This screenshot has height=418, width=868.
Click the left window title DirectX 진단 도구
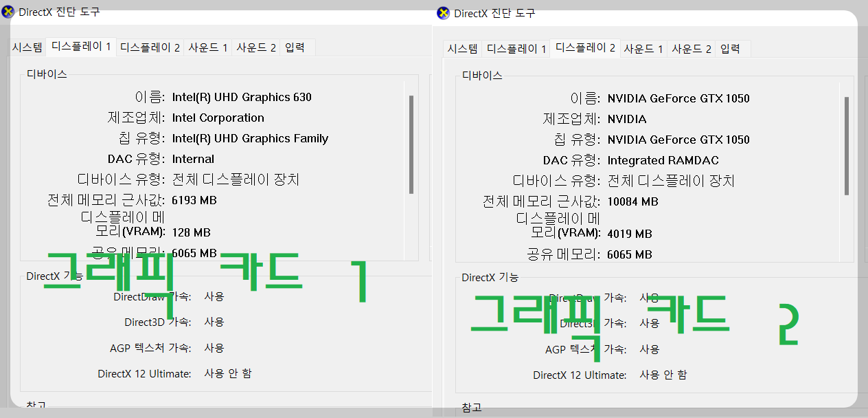59,12
